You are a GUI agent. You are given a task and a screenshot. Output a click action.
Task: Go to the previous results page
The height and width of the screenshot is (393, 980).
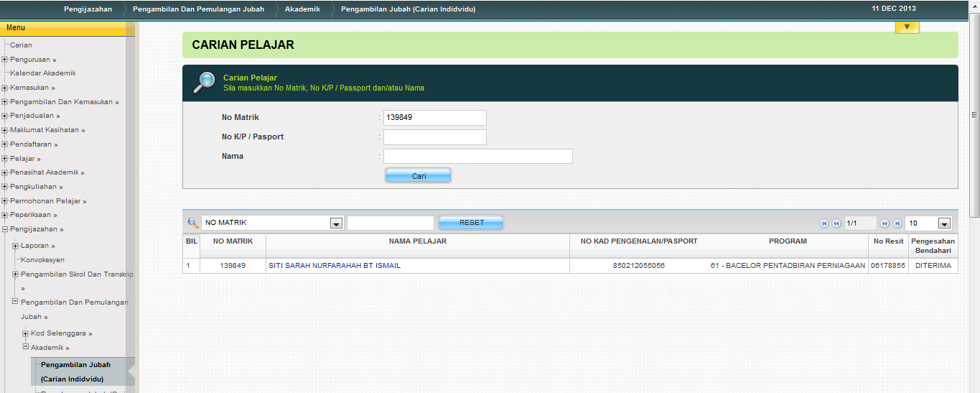pos(836,223)
